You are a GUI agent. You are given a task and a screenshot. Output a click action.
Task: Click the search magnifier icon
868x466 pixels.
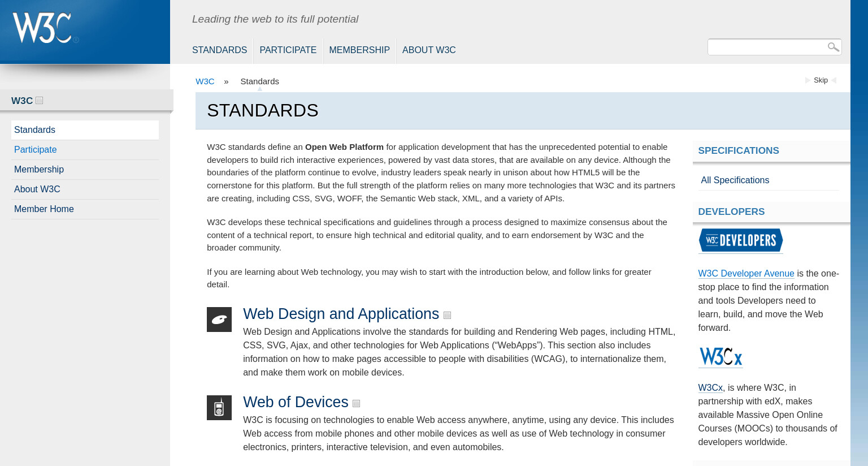833,47
